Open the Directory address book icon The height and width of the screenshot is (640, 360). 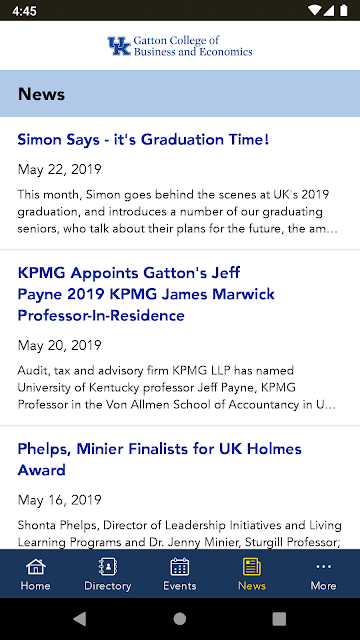108,567
